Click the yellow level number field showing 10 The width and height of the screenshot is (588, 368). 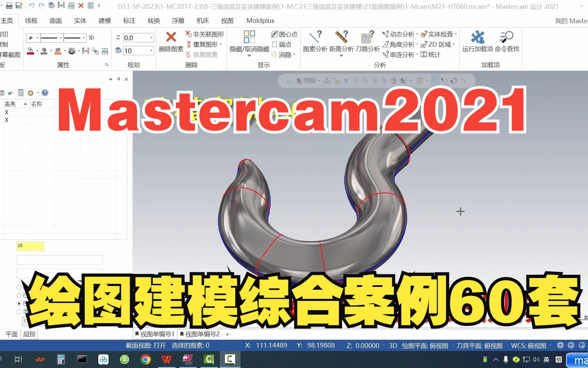(x=30, y=246)
